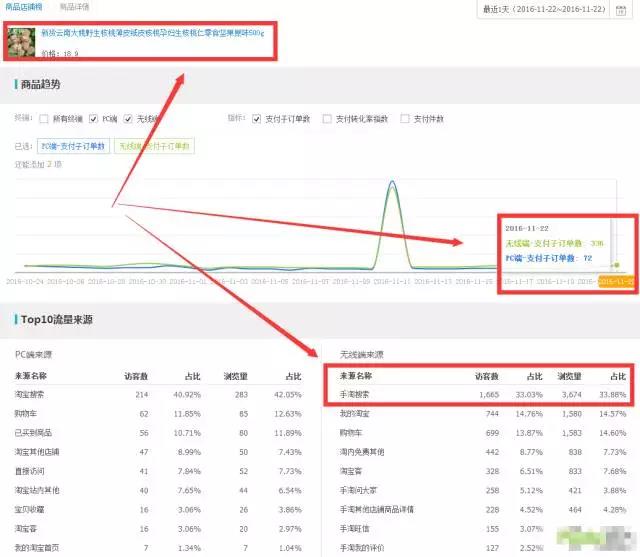The image size is (640, 557).
Task: Switch to the 商品店铺榜 tab
Action: tap(24, 7)
